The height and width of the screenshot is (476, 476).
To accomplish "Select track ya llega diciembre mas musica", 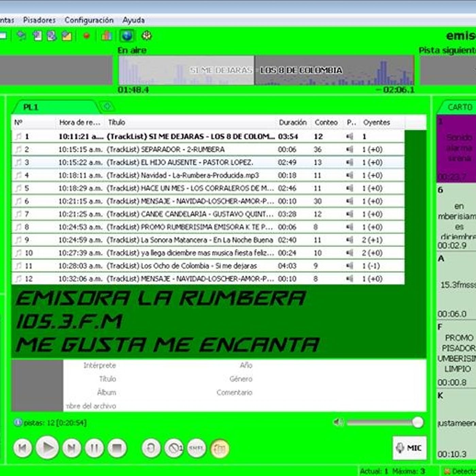I will [x=208, y=253].
